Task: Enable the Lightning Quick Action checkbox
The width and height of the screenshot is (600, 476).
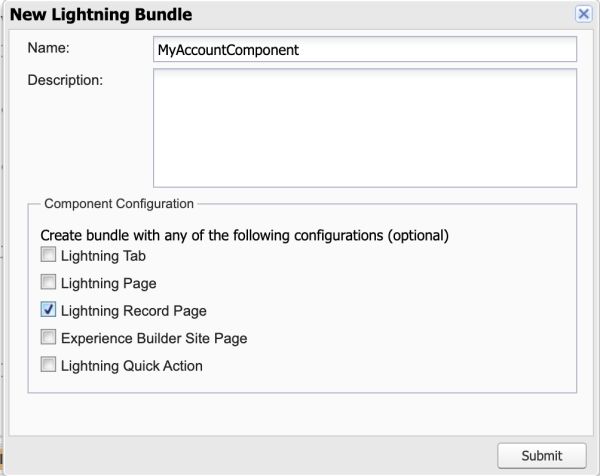Action: click(x=48, y=365)
